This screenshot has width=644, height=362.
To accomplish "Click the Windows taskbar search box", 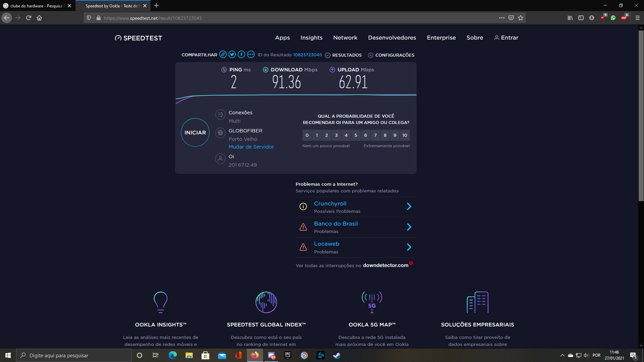I will coord(74,355).
